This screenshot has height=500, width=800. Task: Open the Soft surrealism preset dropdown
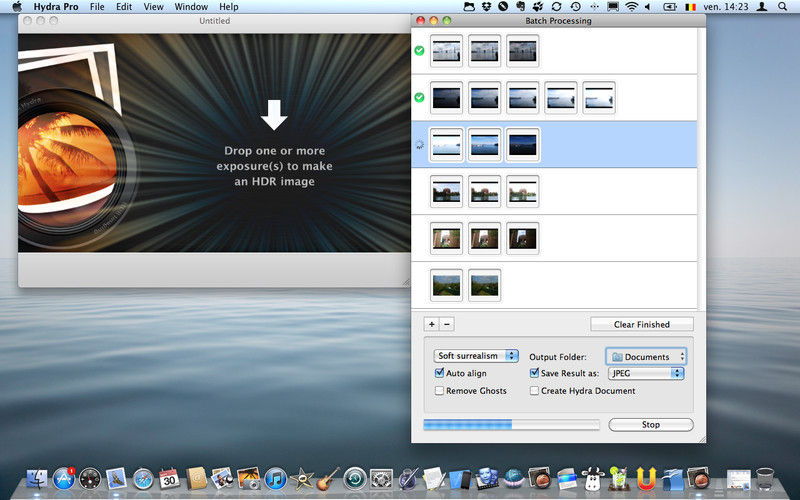coord(476,356)
